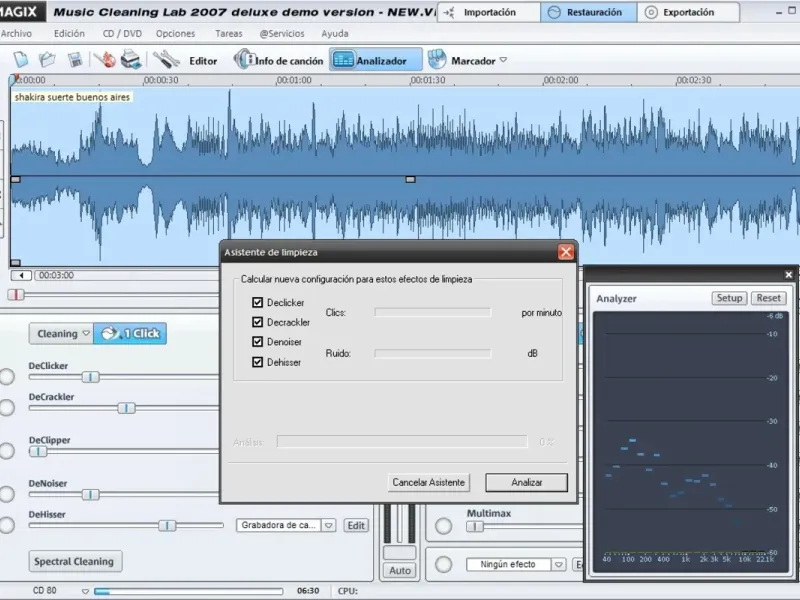Enable the DeClicker effect round toggle

[8, 376]
